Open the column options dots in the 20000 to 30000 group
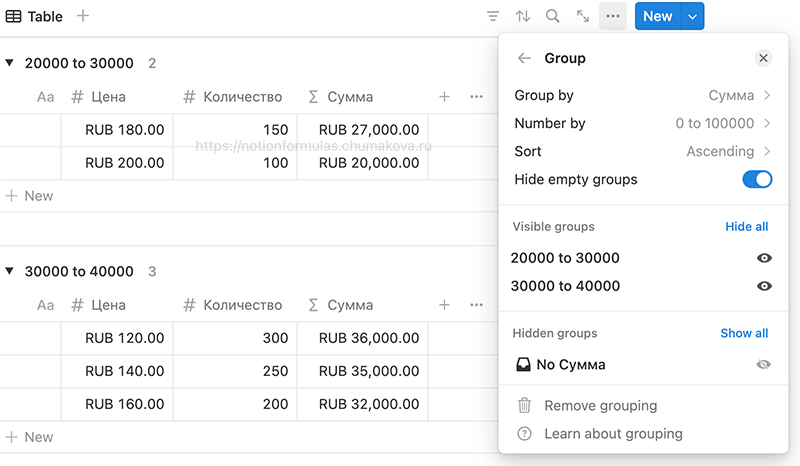 [x=477, y=96]
